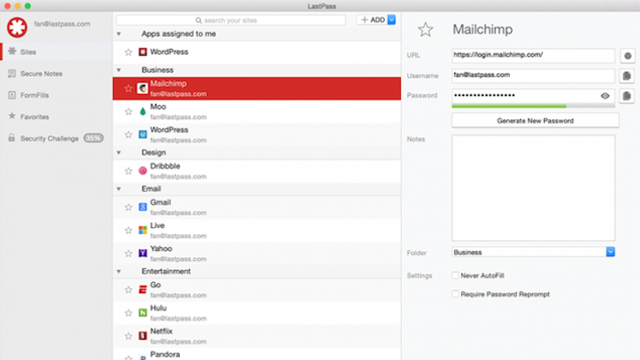Launch the URL with the round icon button
Screen dimensions: 640x360
tap(627, 56)
